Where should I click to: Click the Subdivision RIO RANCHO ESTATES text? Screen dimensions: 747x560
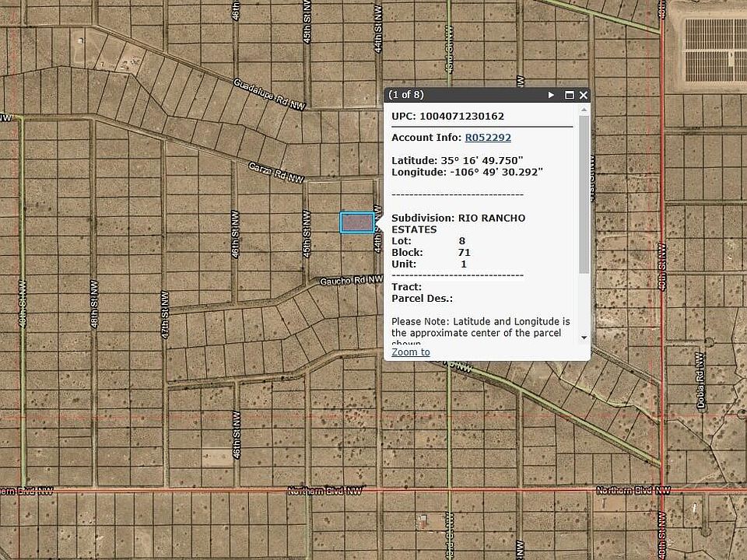[x=458, y=223]
